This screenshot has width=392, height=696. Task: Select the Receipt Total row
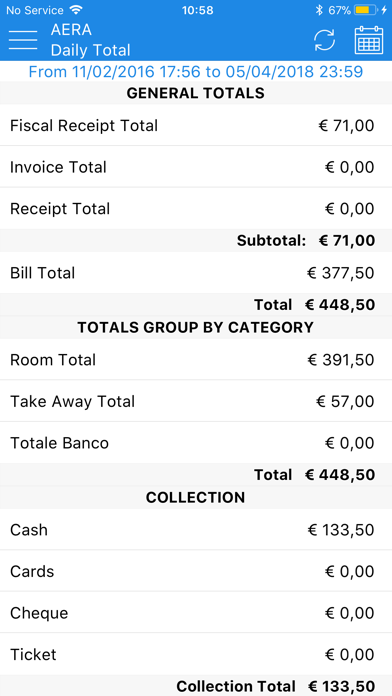[x=196, y=209]
